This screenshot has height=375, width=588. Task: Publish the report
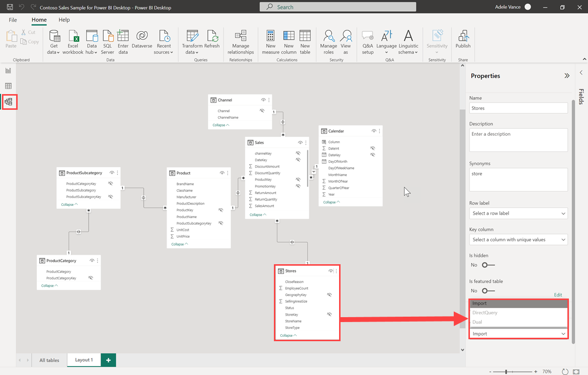click(463, 39)
